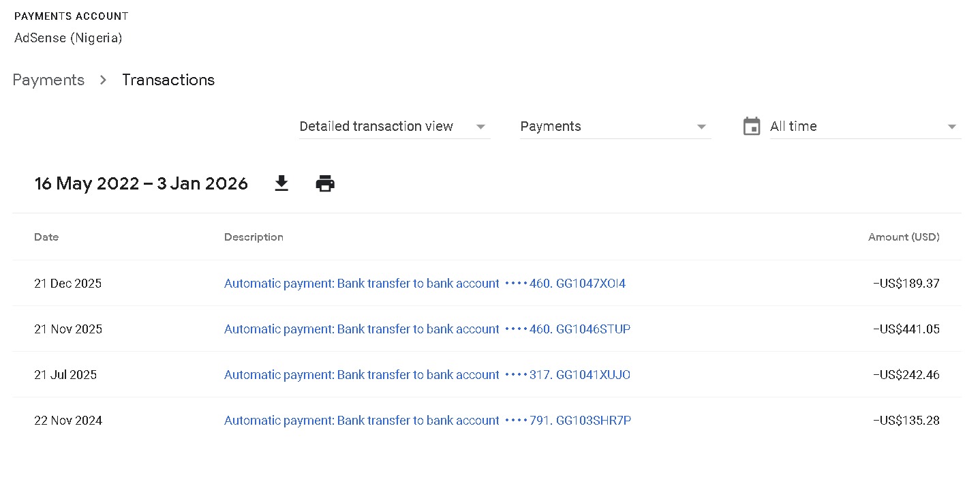
Task: Click the AdSense (Nigeria) account name
Action: [x=68, y=38]
